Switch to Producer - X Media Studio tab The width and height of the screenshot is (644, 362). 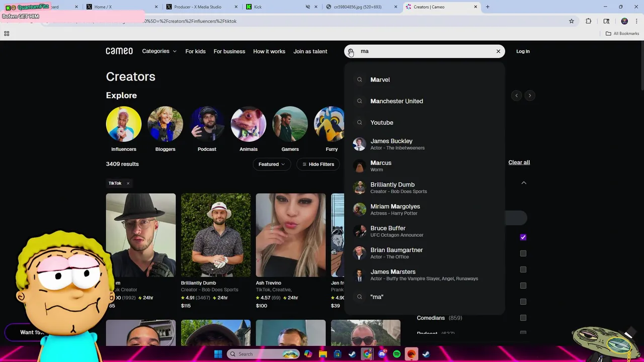click(x=202, y=7)
